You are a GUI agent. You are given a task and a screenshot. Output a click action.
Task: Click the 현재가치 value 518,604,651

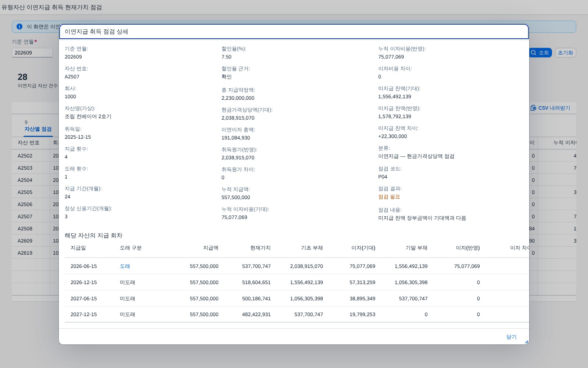point(257,282)
